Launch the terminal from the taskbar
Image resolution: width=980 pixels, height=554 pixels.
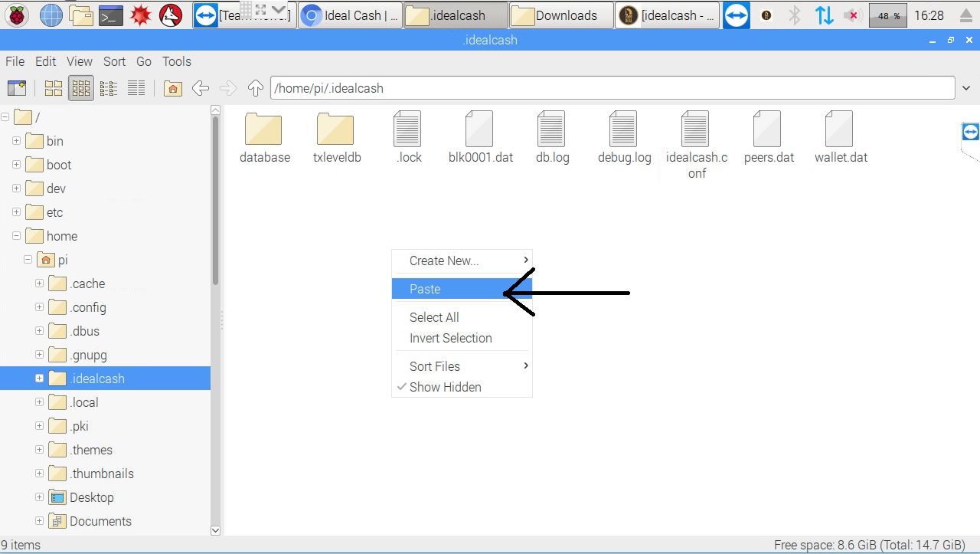coord(110,15)
